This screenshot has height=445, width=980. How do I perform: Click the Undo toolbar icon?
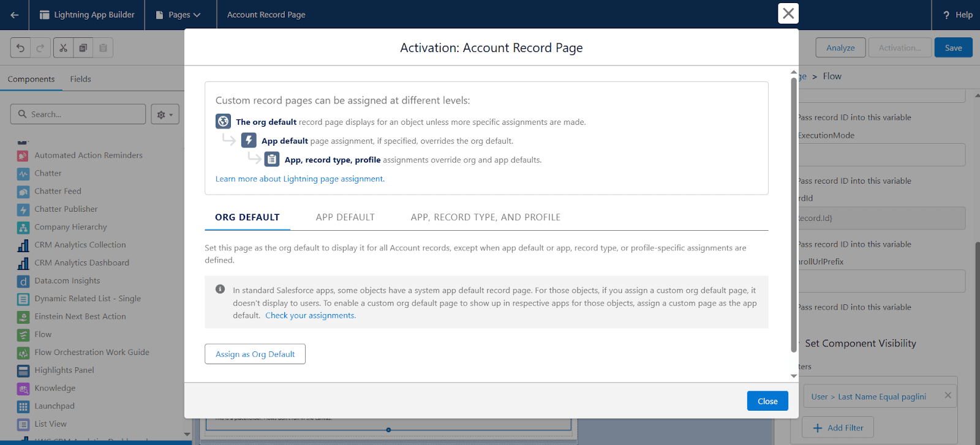[x=21, y=48]
